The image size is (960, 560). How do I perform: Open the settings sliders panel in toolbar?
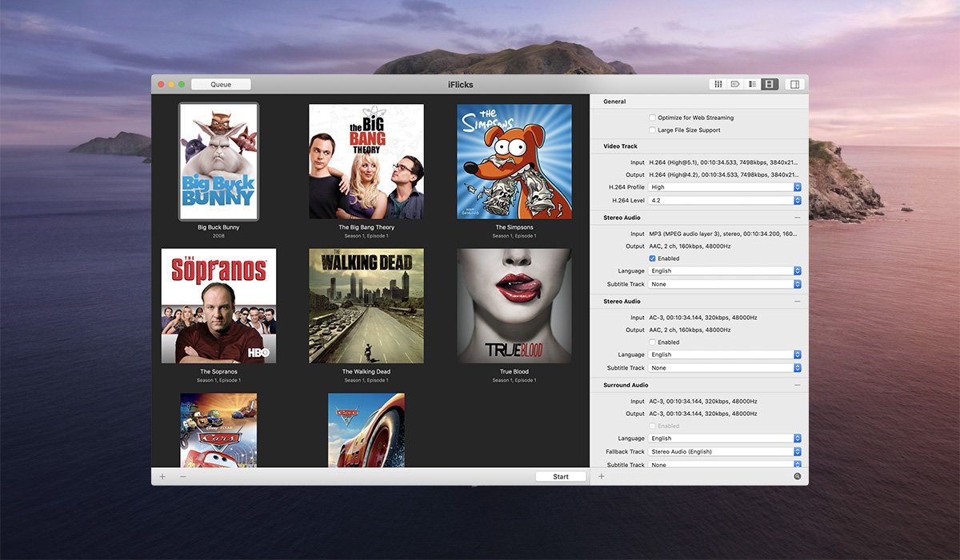point(718,84)
